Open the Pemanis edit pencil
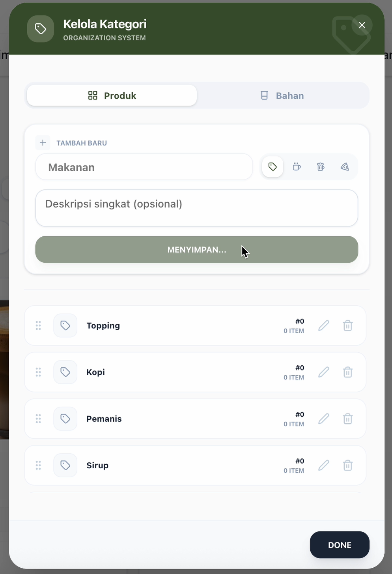 pyautogui.click(x=323, y=418)
